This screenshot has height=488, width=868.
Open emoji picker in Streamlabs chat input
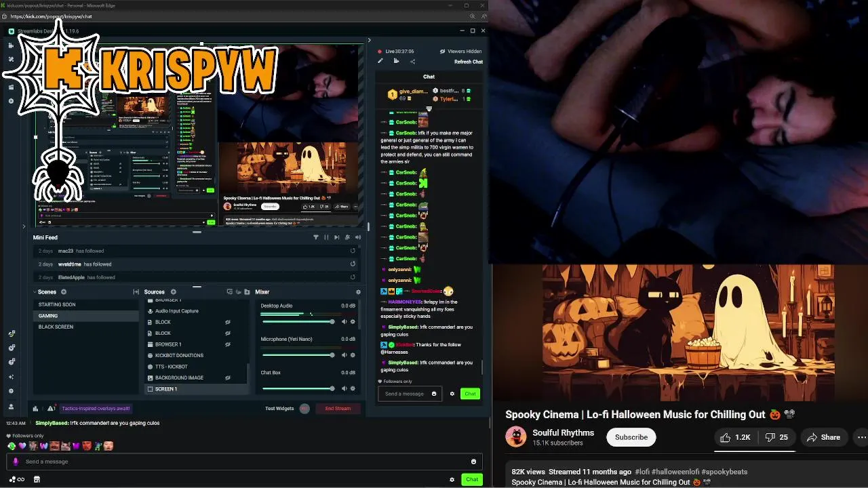tap(434, 394)
